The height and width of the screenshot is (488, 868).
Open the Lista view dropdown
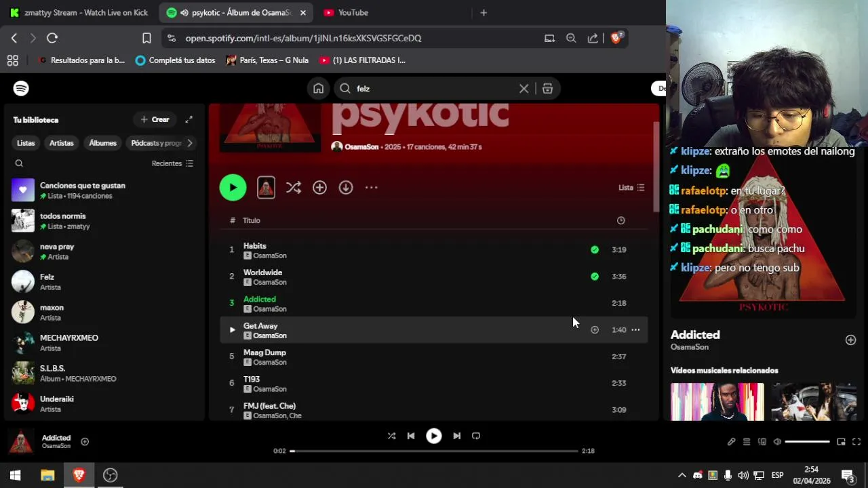(631, 188)
